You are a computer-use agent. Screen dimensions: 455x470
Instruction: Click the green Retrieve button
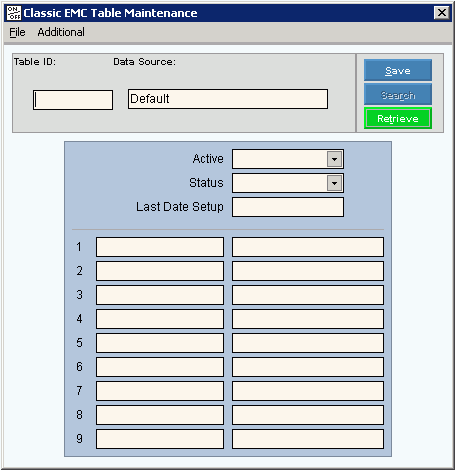pyautogui.click(x=398, y=118)
